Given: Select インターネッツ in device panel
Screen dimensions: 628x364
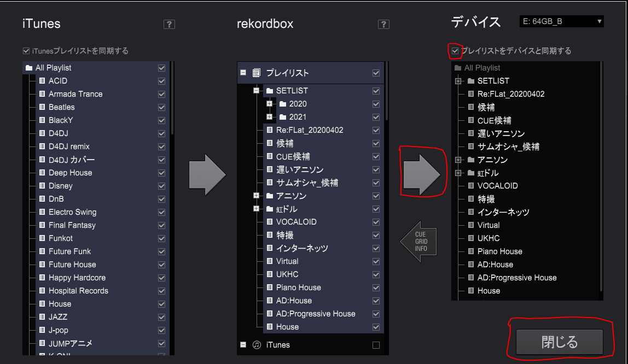Looking at the screenshot, I should (x=503, y=212).
